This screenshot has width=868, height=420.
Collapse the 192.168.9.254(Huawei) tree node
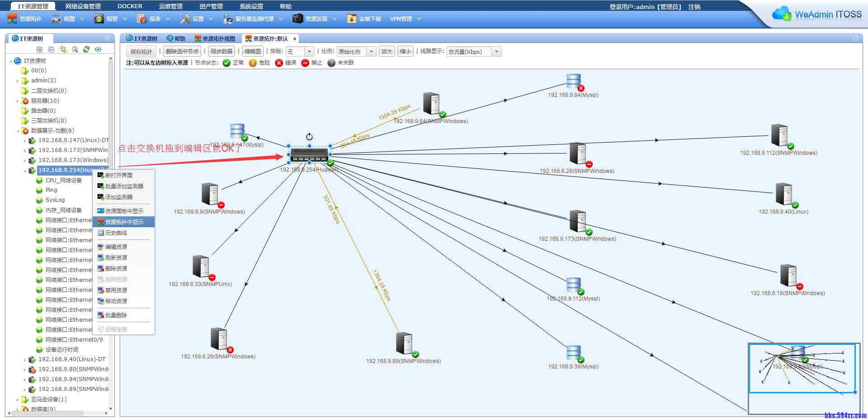[25, 171]
